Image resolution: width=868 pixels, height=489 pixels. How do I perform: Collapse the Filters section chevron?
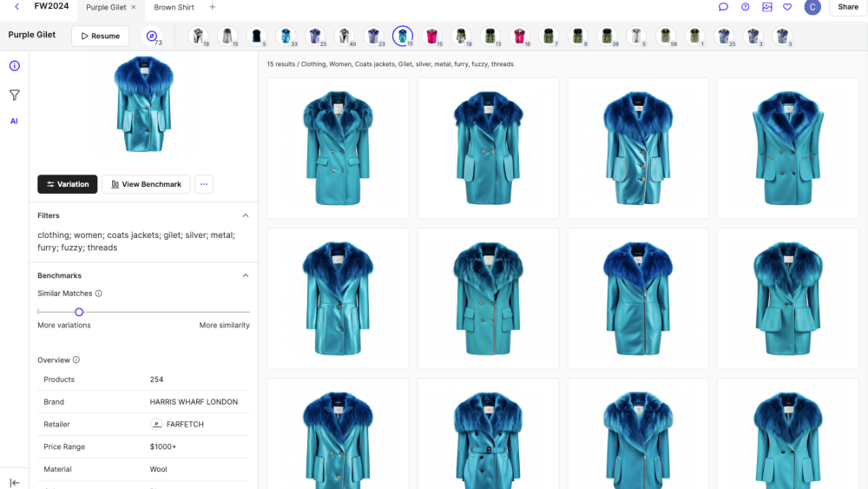click(246, 215)
